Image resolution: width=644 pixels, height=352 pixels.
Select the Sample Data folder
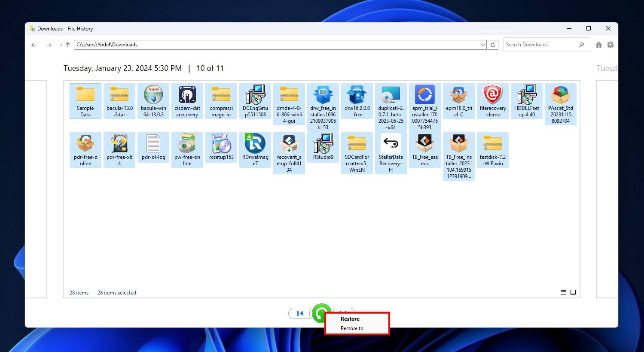(85, 101)
